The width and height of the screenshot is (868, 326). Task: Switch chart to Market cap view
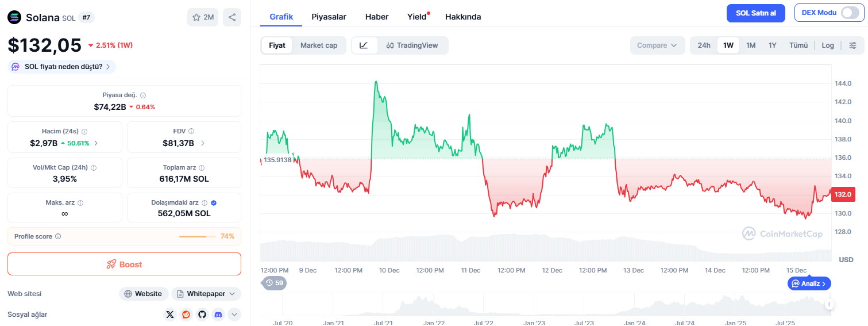tap(319, 45)
